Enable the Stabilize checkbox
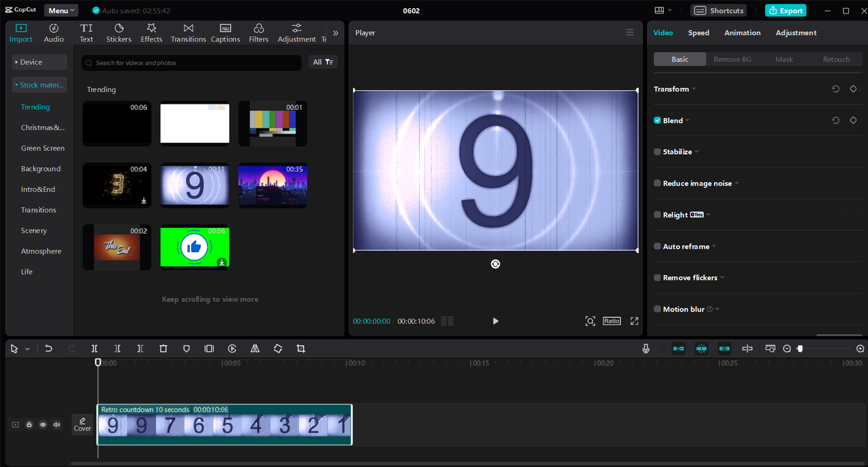Screen dimensions: 868x467 click(657, 152)
